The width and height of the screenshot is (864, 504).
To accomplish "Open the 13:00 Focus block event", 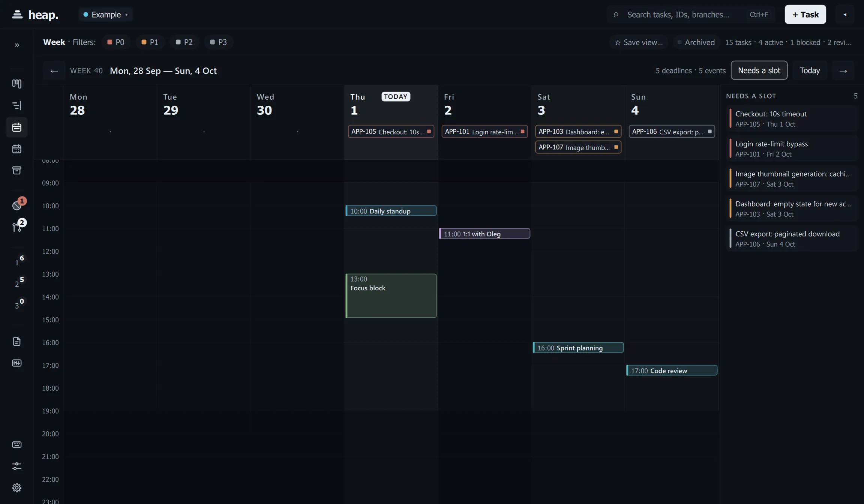I will point(391,296).
